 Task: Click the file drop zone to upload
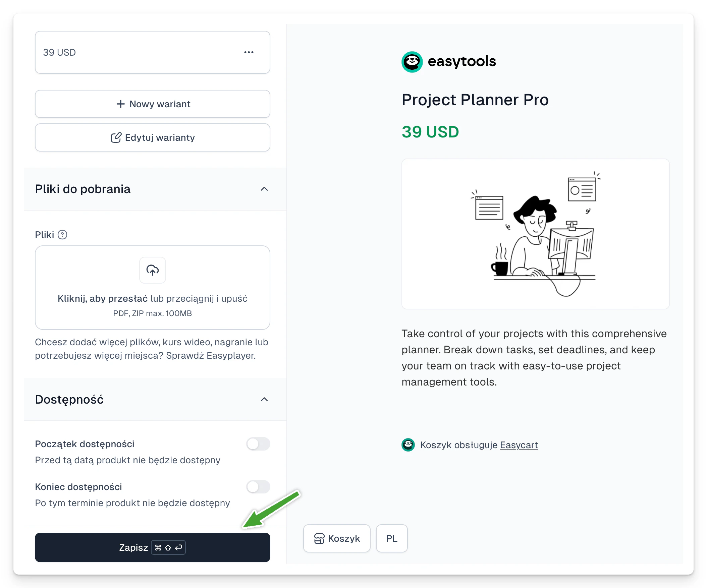[153, 288]
